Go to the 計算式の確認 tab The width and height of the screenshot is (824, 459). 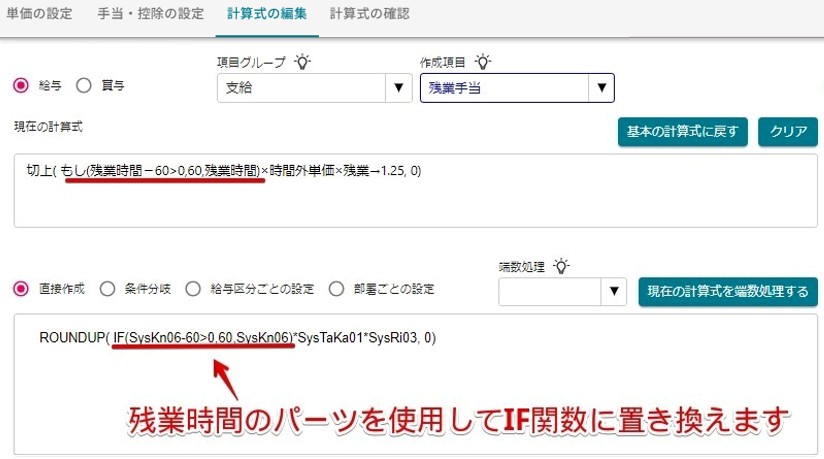369,14
